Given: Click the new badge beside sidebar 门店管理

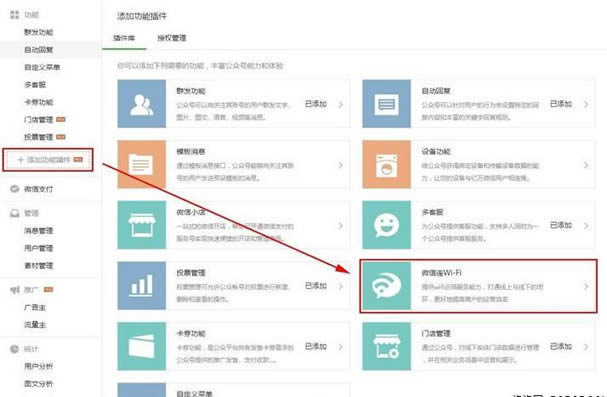Looking at the screenshot, I should coord(61,120).
